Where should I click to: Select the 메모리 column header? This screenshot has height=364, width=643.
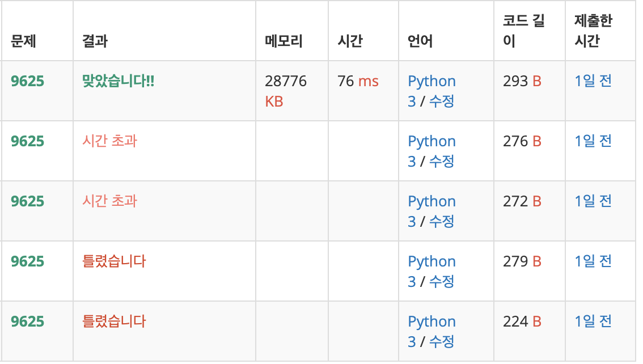coord(282,41)
